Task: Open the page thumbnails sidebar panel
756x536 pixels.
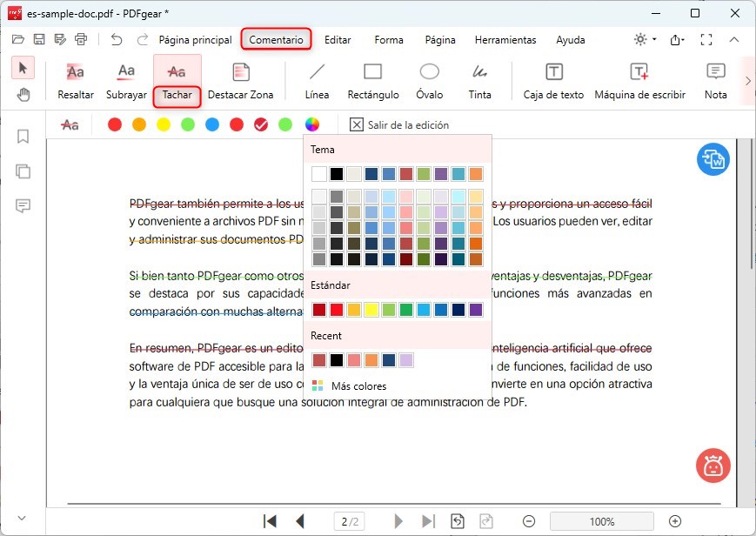Action: coord(23,171)
